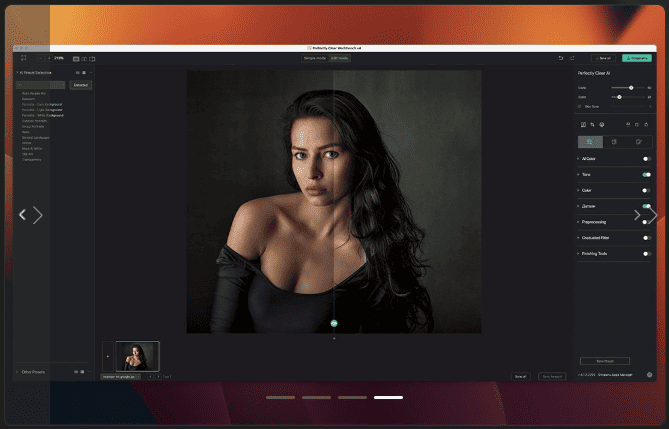Expand the Finishing Tools section
The width and height of the screenshot is (669, 429).
tap(578, 254)
